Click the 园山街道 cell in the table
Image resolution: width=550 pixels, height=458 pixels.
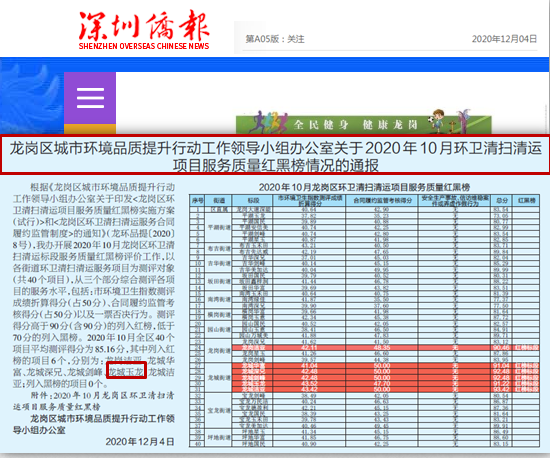point(219,329)
